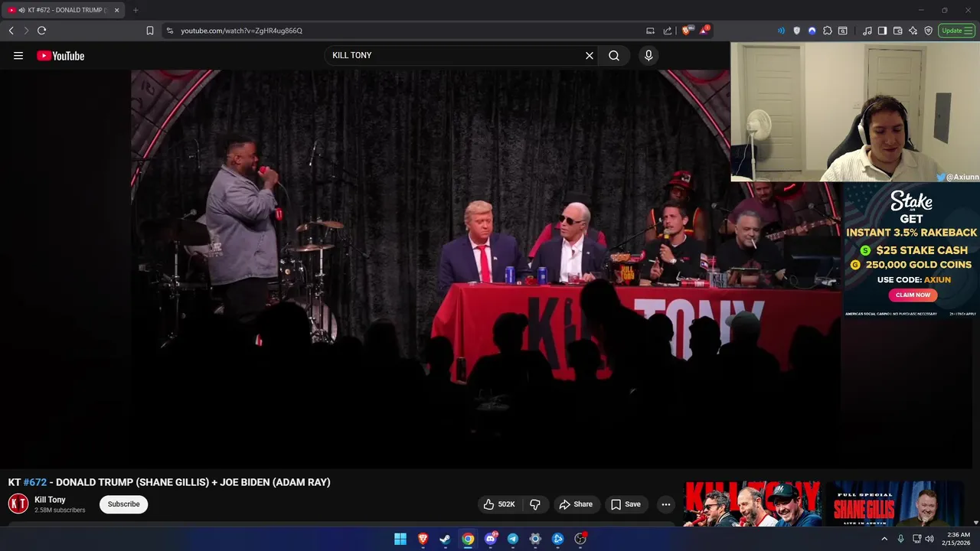The width and height of the screenshot is (980, 551).
Task: Install or cast via screen icon in address bar
Action: point(650,31)
